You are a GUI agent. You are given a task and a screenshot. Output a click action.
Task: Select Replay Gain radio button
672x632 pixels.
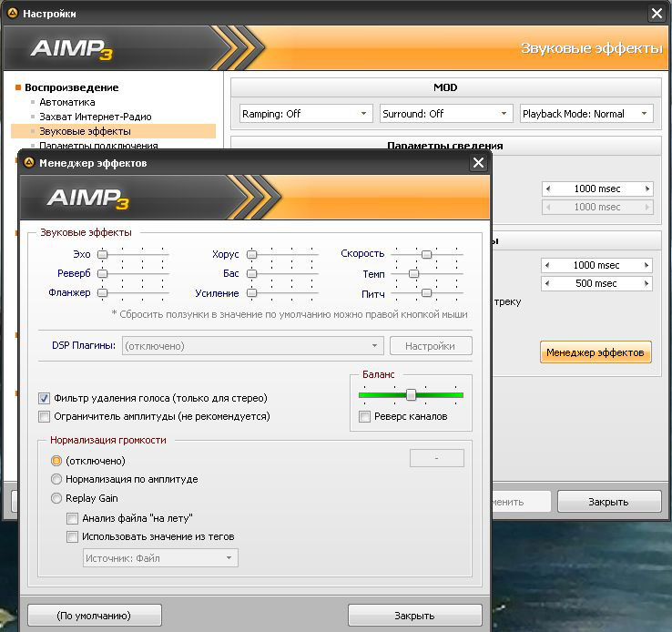tap(56, 498)
